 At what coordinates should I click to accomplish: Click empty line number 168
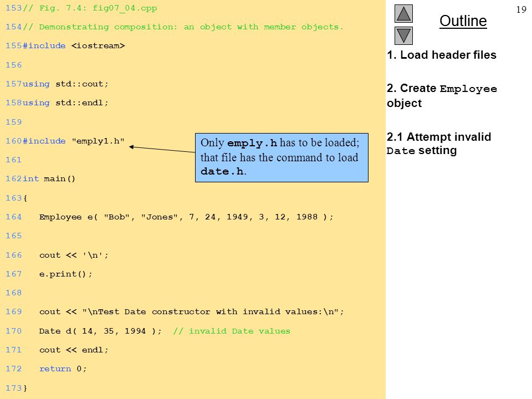[13, 293]
